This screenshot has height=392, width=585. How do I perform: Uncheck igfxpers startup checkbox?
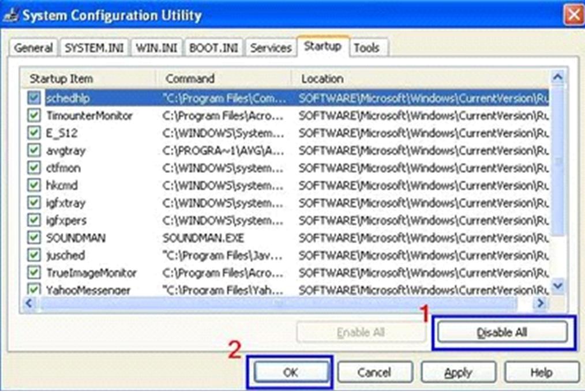[x=34, y=220]
